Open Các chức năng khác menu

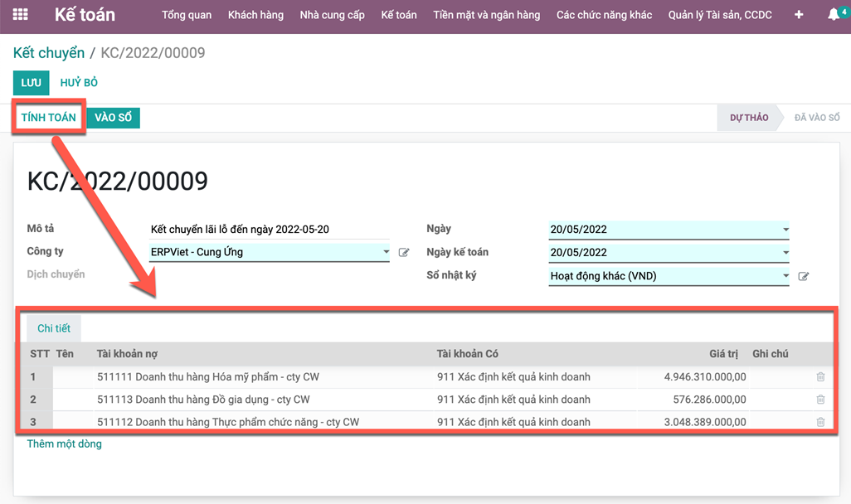click(x=604, y=15)
